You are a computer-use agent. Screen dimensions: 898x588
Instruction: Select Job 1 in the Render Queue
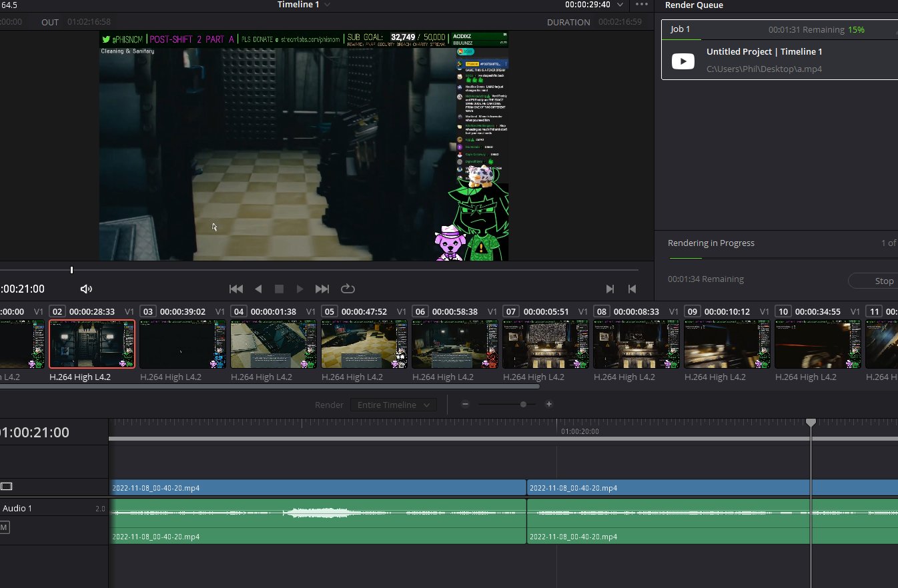(779, 50)
